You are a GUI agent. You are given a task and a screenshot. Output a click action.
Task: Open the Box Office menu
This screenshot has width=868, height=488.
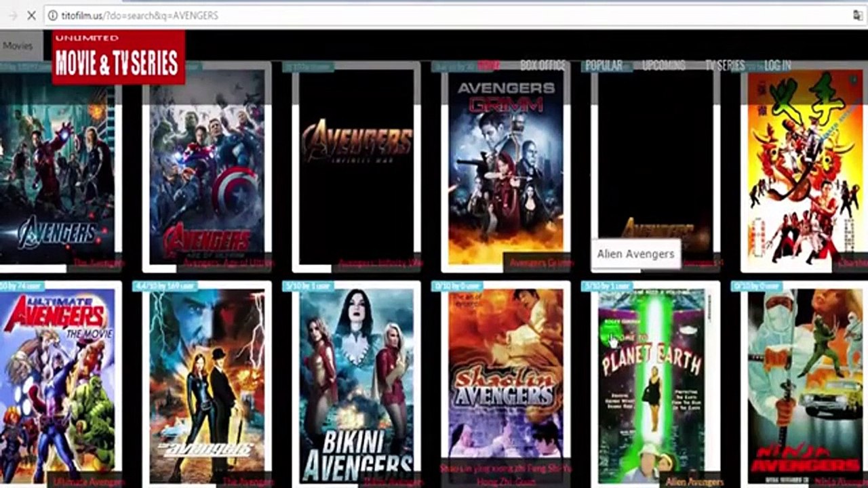click(x=542, y=65)
